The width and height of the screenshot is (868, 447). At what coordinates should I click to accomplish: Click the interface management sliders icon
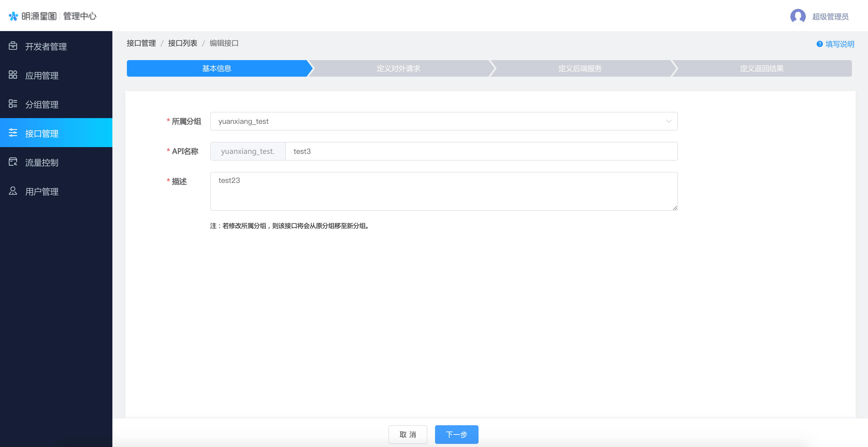[x=13, y=133]
